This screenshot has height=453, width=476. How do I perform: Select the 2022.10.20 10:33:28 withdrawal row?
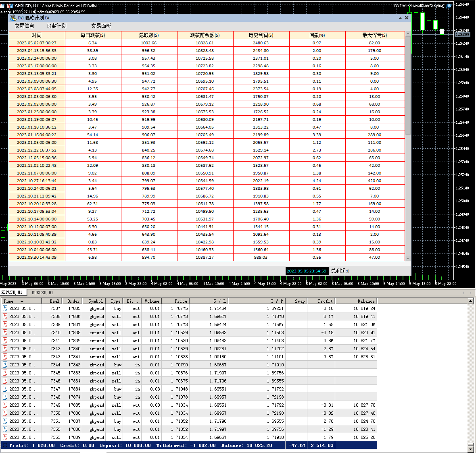coord(207,204)
